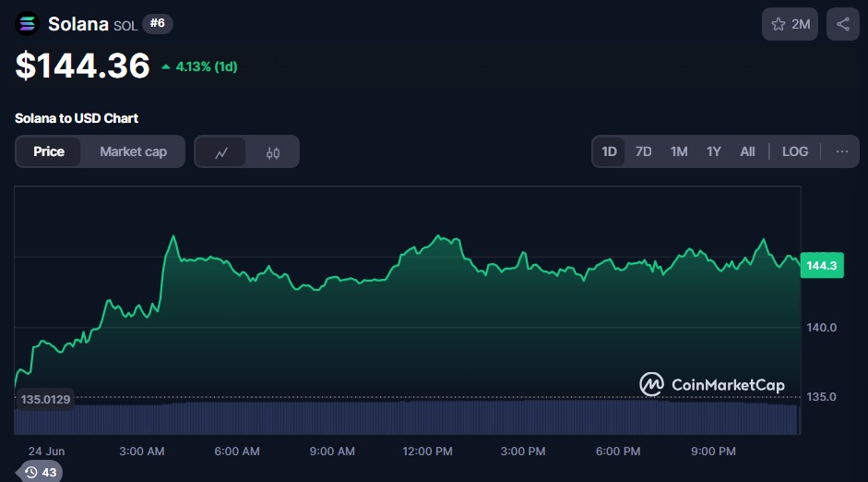This screenshot has width=868, height=482.
Task: Click the Solana coin name heading
Action: point(78,24)
